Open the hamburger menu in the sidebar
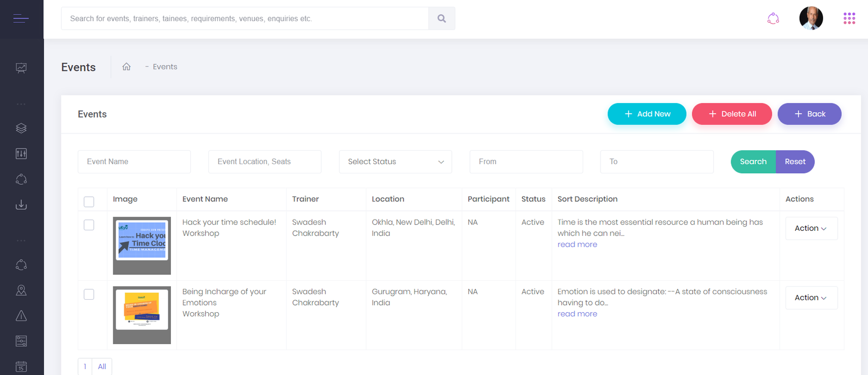Screen dimensions: 868x375 (21, 19)
